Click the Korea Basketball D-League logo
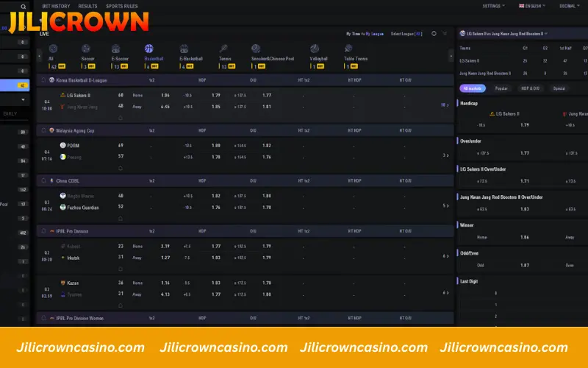The image size is (588, 368). click(51, 80)
